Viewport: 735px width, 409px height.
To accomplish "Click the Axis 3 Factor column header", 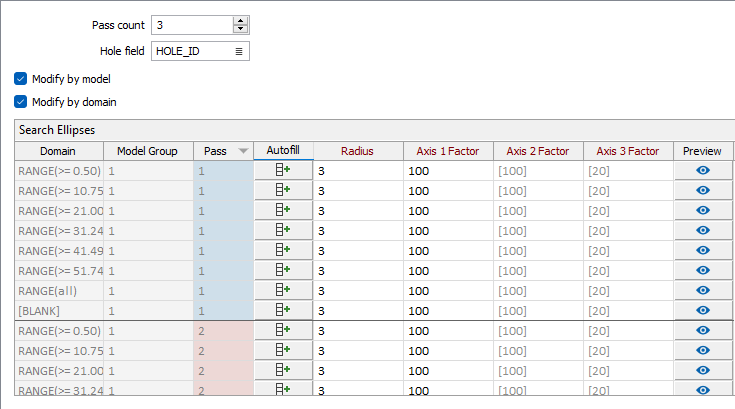I will (x=628, y=151).
